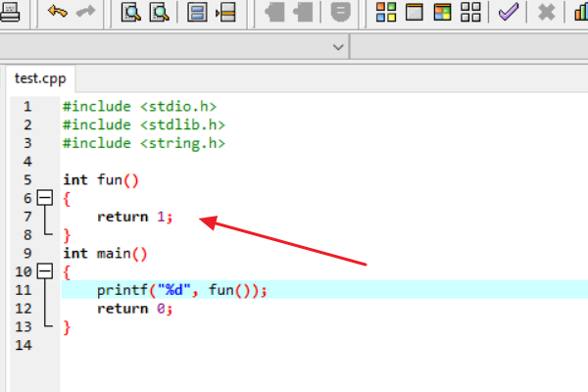The height and width of the screenshot is (392, 588).
Task: Click on 'int main()' declaration
Action: point(105,254)
